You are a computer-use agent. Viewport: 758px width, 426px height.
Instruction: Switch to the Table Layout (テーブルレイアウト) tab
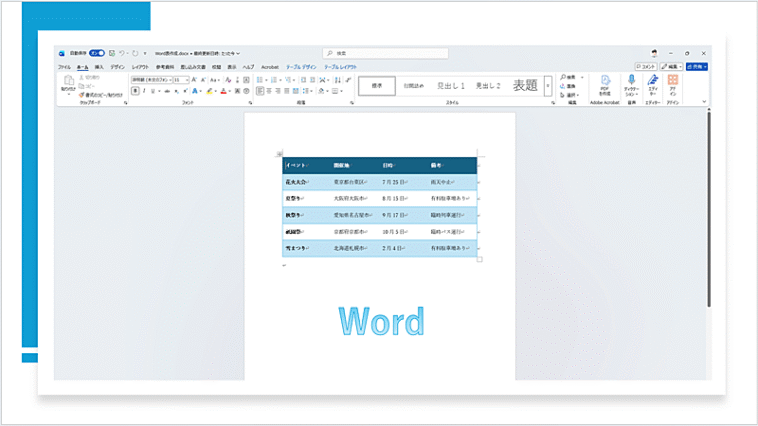pyautogui.click(x=340, y=67)
